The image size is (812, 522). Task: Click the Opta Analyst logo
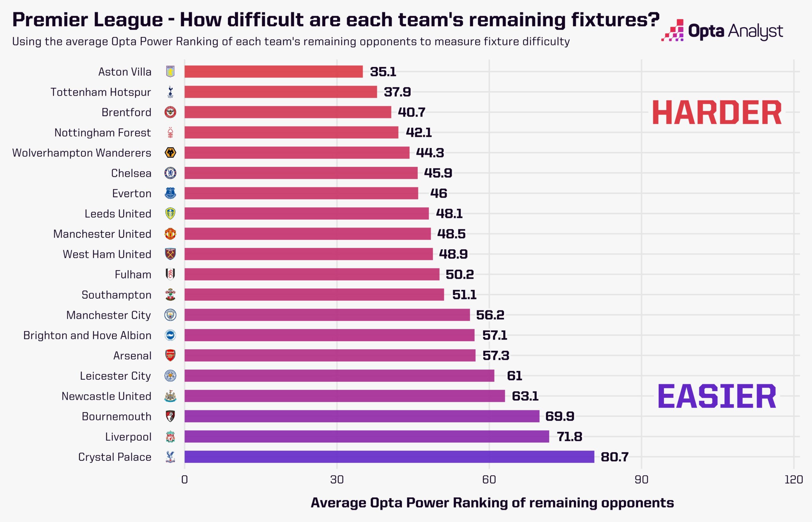tap(722, 31)
